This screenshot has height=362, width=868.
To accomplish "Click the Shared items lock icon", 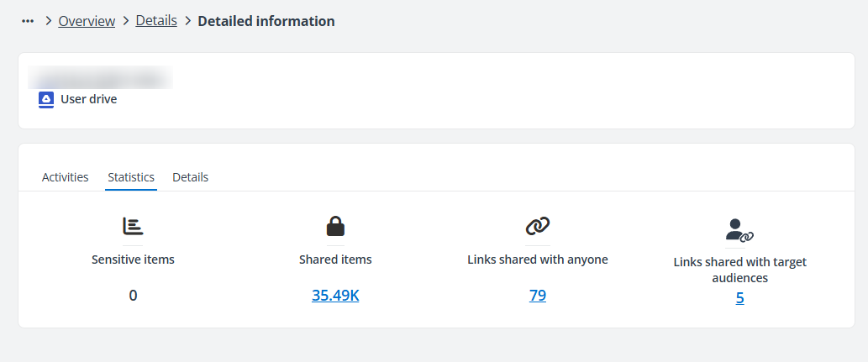I will click(335, 226).
